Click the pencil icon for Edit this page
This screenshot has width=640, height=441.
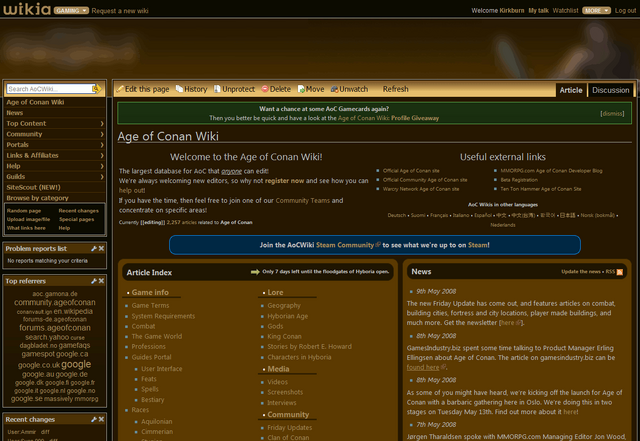[x=120, y=89]
